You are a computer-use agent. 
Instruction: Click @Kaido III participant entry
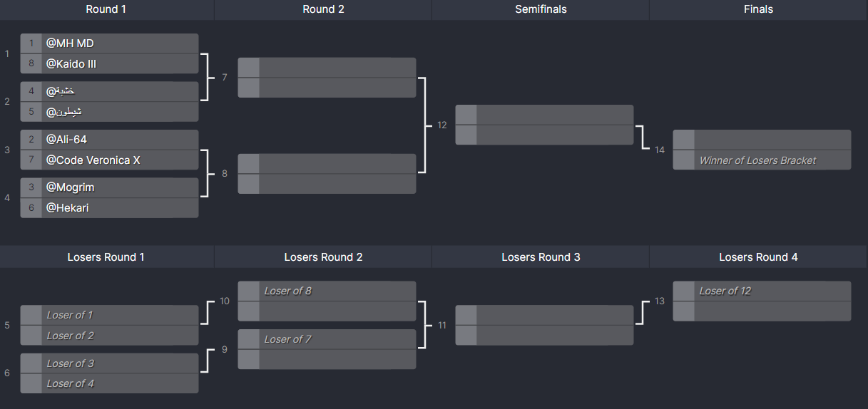coord(109,64)
